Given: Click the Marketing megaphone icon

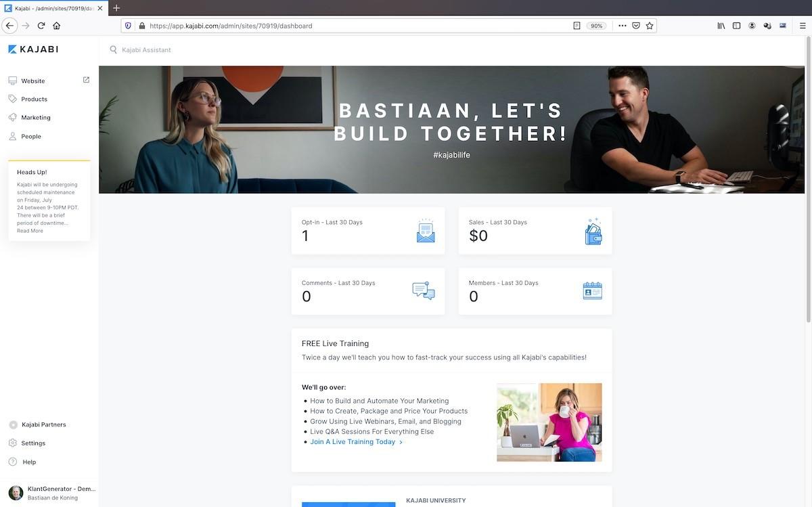Looking at the screenshot, I should 12,118.
